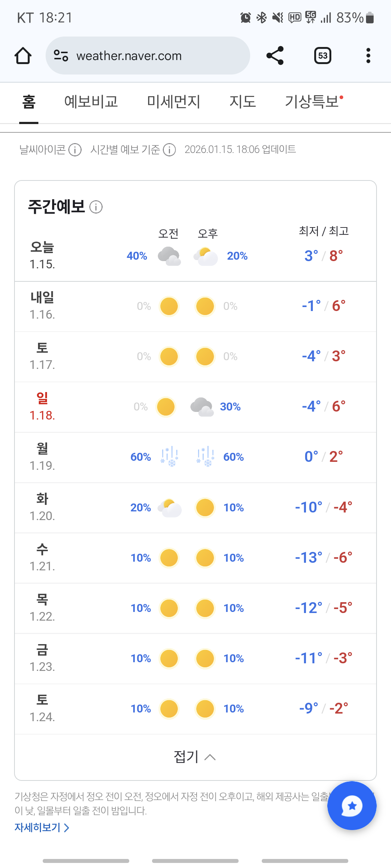391x868 pixels.
Task: Select the Sunday 1.18 forecast row
Action: point(195,407)
